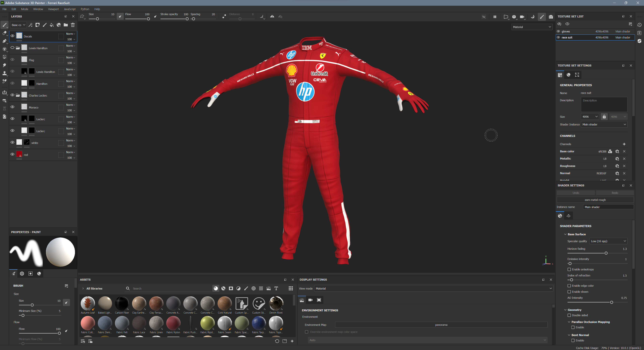Select the Lewis Hamilton folder layer
Screen dimensions: 644x350
[43, 48]
